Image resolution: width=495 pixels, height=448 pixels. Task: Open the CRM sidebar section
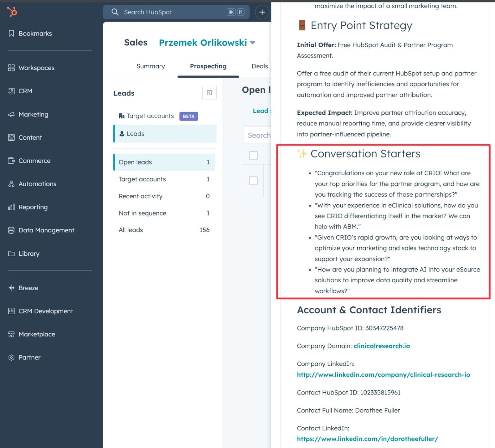20,91
